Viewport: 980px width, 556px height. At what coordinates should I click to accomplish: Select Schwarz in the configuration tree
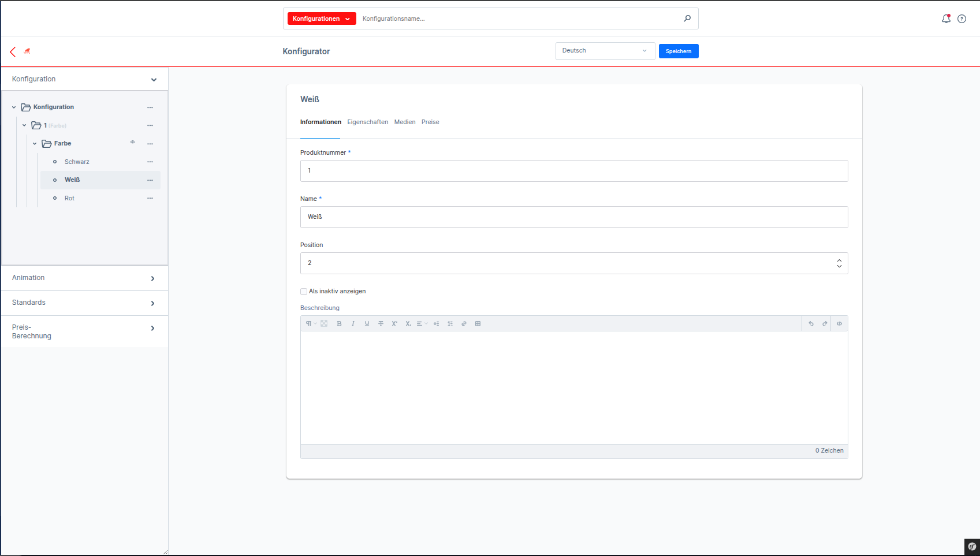click(x=77, y=162)
